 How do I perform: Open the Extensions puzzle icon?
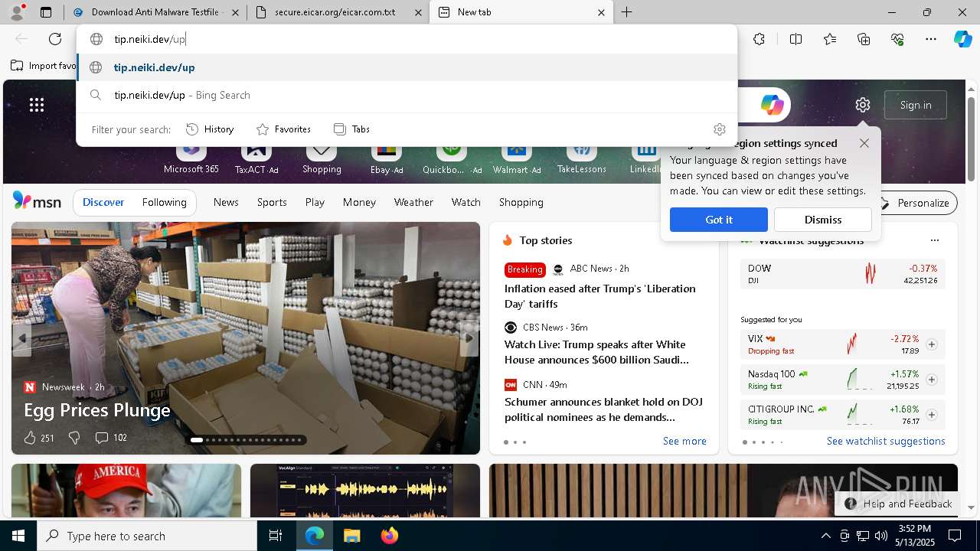[x=759, y=39]
